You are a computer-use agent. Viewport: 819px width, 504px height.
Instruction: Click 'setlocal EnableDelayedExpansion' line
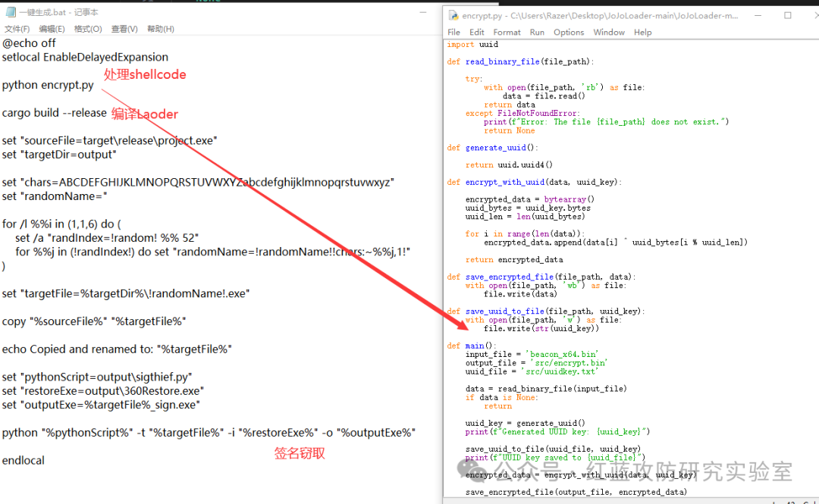[85, 57]
